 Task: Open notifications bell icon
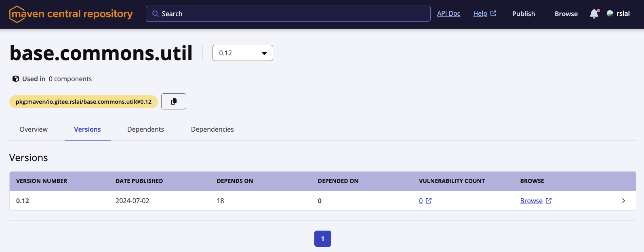pos(594,14)
